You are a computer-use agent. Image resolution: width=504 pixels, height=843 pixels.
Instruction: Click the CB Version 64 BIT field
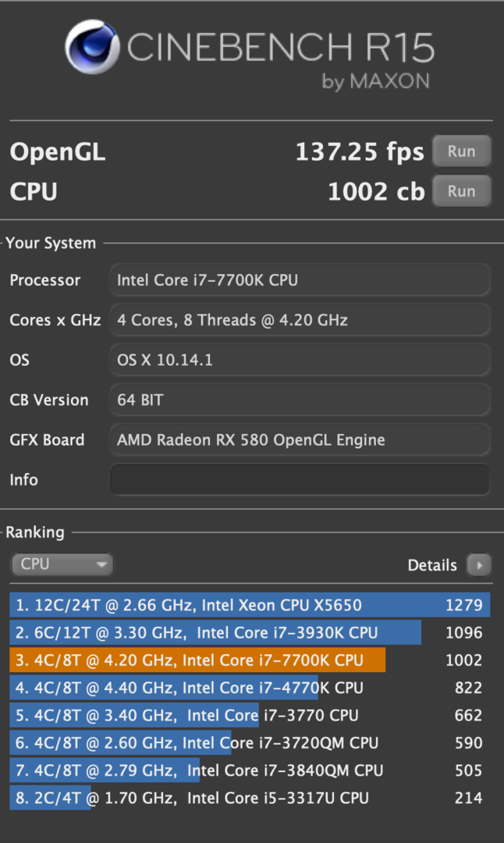pos(300,400)
